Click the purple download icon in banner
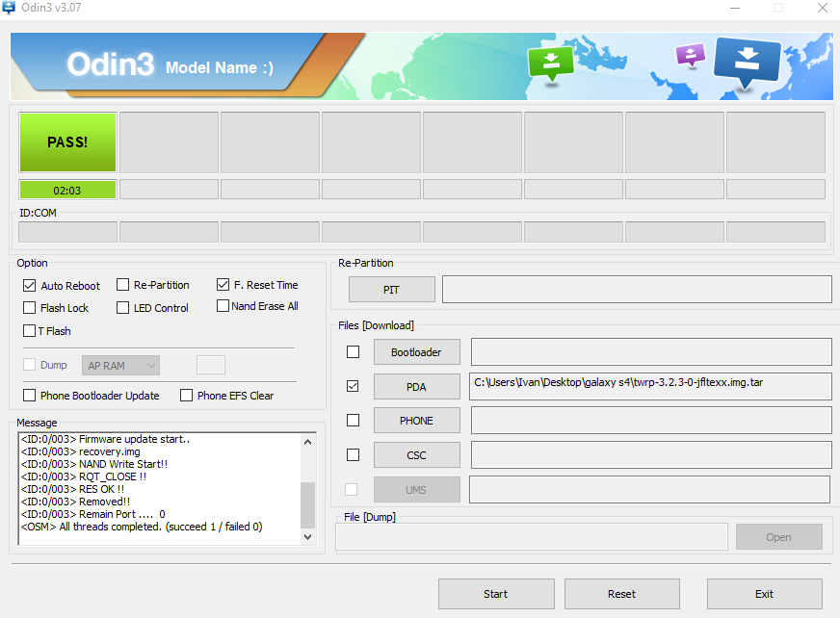This screenshot has width=840, height=618. tap(691, 55)
